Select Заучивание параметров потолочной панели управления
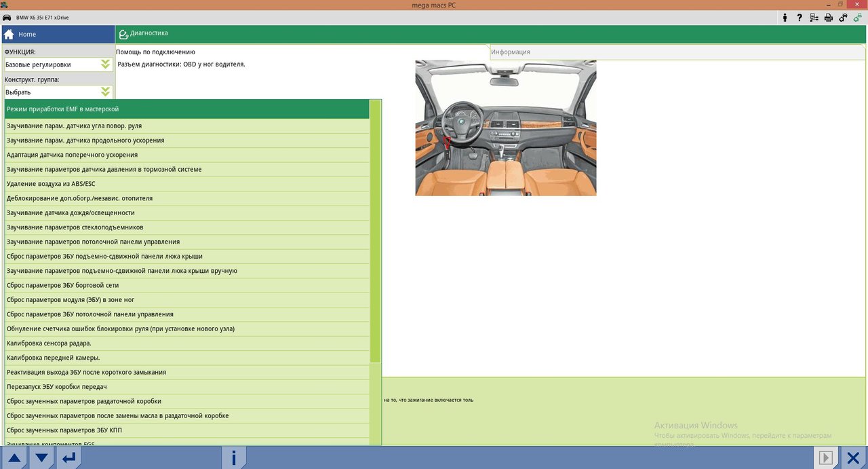 [x=187, y=242]
